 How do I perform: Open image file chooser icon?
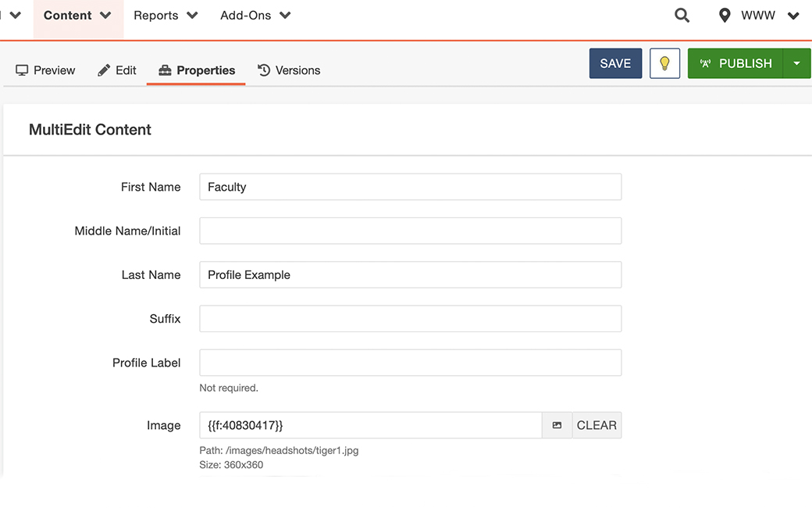557,425
